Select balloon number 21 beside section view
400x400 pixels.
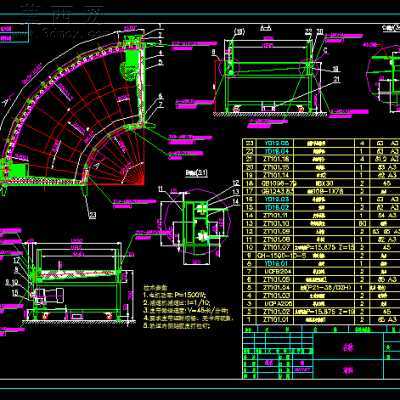coord(337,79)
